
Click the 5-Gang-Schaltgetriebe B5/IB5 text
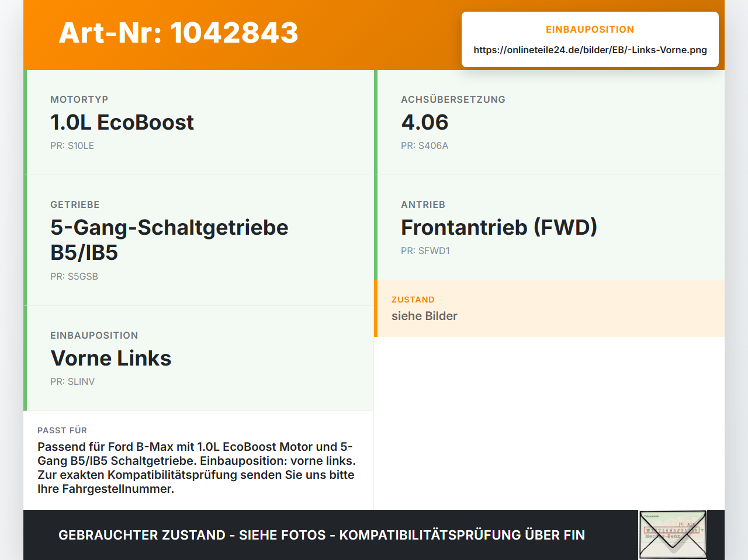[x=169, y=240]
